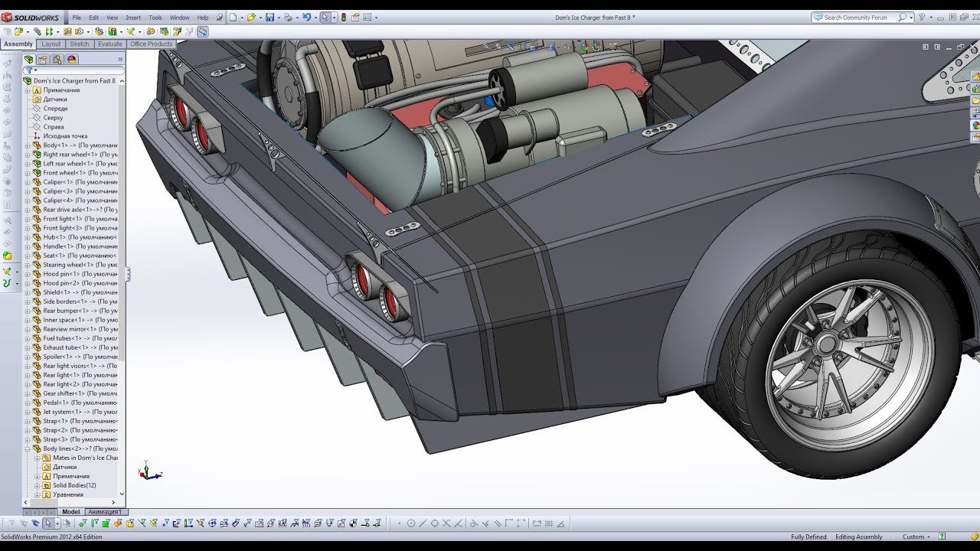
Task: Switch to the Office Products tab
Action: (x=152, y=44)
